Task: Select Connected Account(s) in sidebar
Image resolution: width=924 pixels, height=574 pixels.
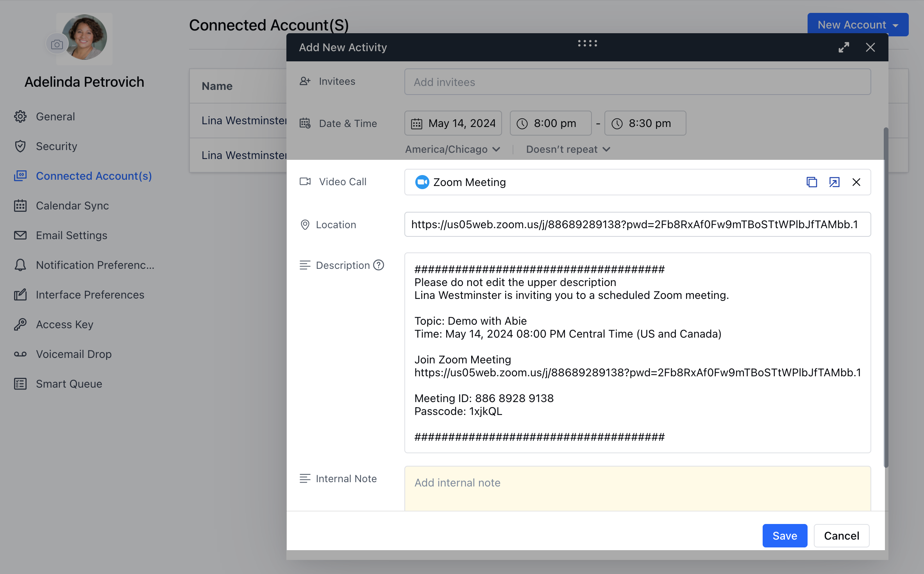Action: click(94, 176)
